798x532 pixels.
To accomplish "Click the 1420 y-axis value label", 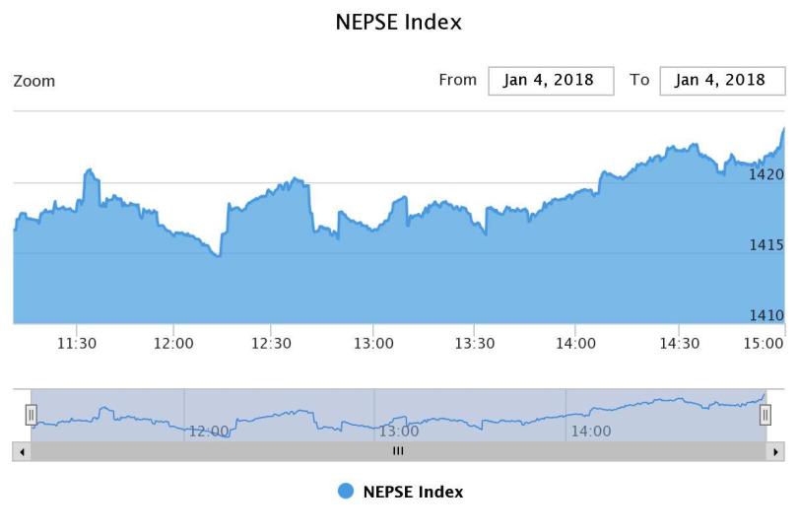I will point(766,174).
